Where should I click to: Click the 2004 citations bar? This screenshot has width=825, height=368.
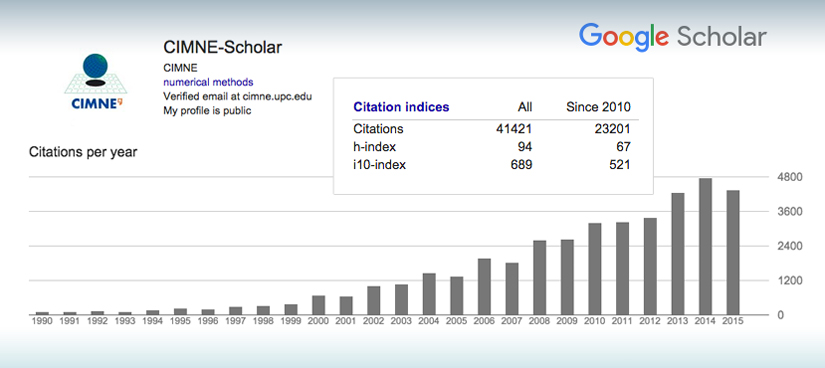click(x=429, y=294)
